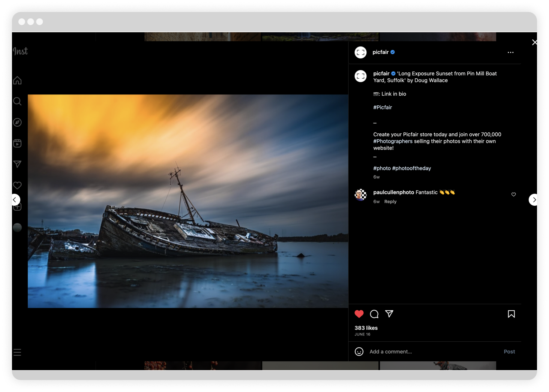Open Direct Messages paper plane in sidebar

coord(17,164)
